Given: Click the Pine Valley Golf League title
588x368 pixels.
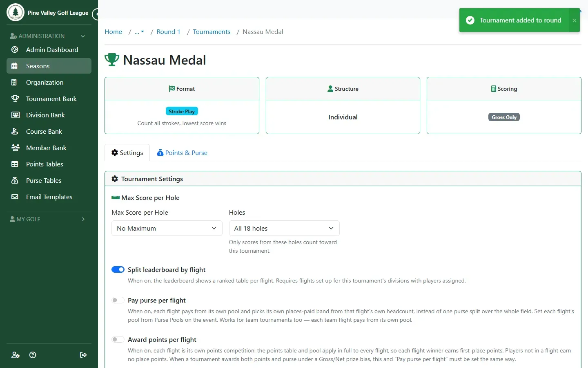Looking at the screenshot, I should (x=58, y=13).
